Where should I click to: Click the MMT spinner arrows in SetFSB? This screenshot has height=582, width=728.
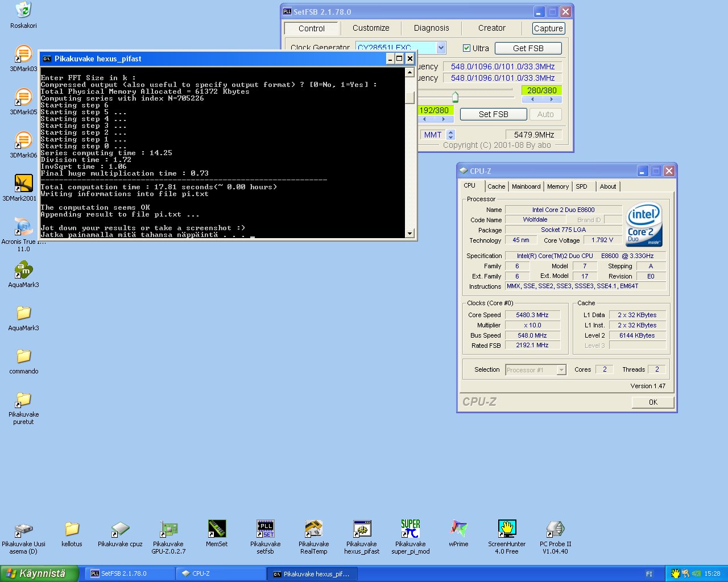[x=451, y=135]
